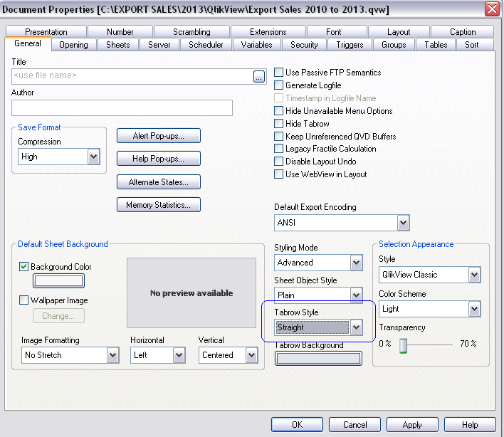This screenshot has height=437, width=504.
Task: Go to the Triggers tab
Action: (x=350, y=45)
